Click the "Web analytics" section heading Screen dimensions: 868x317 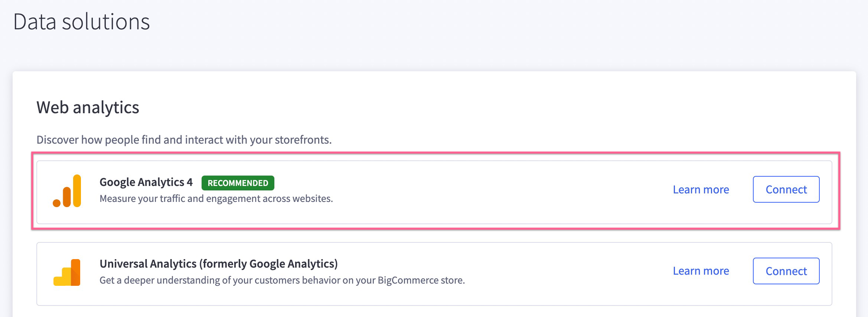click(88, 108)
